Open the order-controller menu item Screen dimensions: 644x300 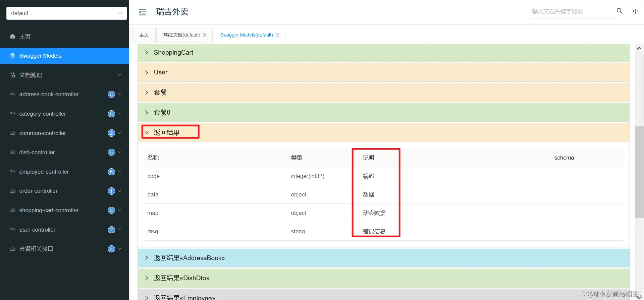(64, 191)
